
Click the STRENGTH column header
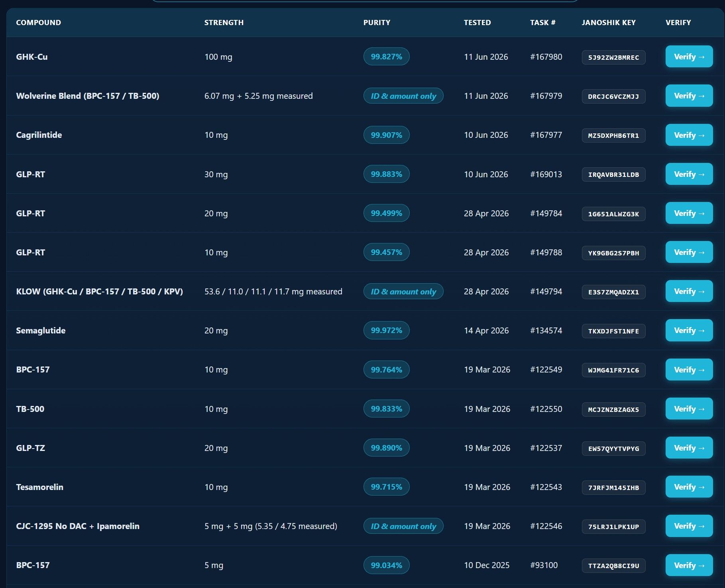pos(224,23)
